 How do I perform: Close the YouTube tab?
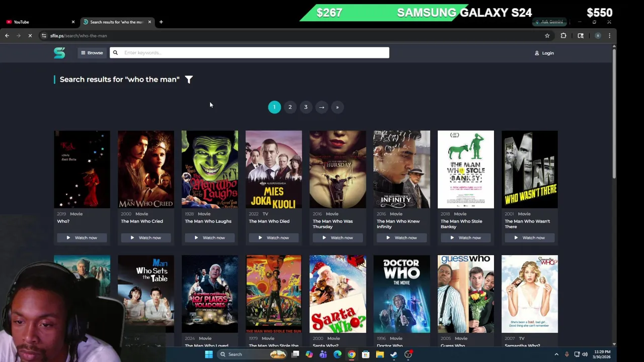73,22
